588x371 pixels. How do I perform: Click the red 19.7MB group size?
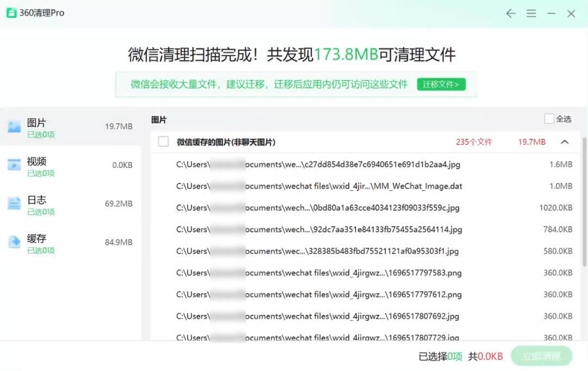pyautogui.click(x=532, y=142)
